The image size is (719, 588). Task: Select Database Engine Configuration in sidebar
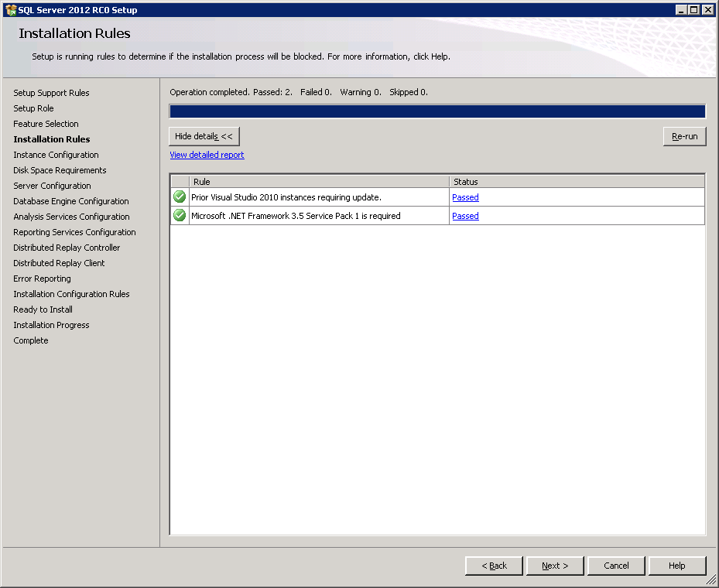(71, 201)
